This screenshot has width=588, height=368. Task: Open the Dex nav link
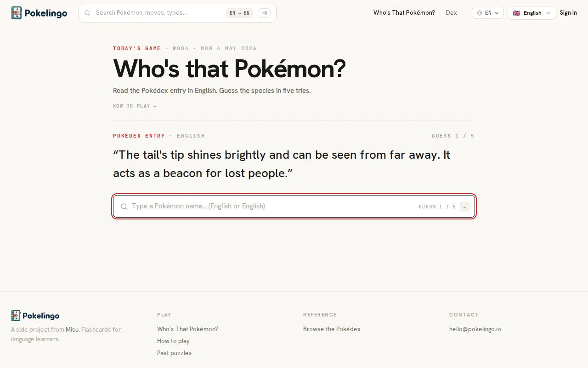tap(452, 13)
